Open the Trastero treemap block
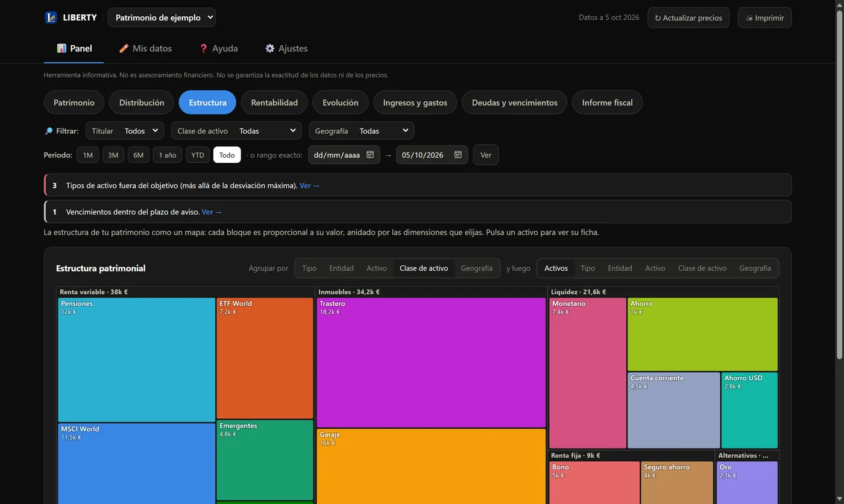The width and height of the screenshot is (844, 504). click(x=431, y=362)
